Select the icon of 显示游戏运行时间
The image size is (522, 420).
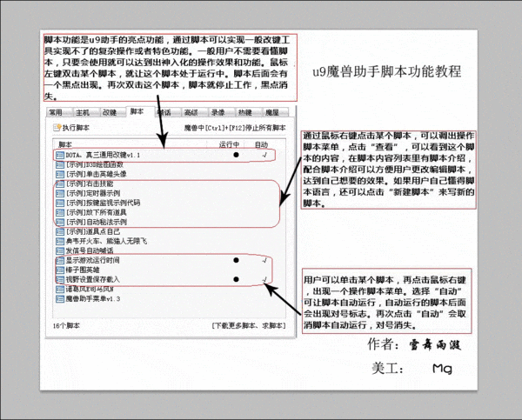[60, 260]
